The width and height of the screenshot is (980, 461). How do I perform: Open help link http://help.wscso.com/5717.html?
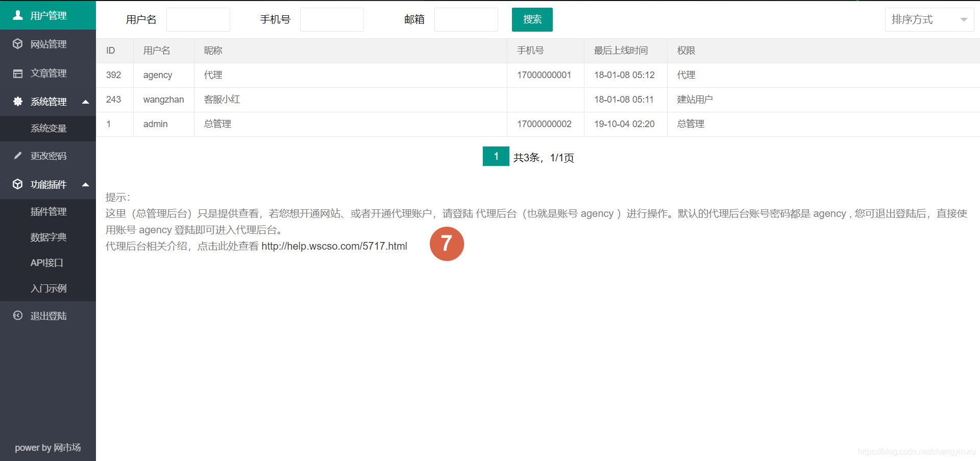(334, 246)
